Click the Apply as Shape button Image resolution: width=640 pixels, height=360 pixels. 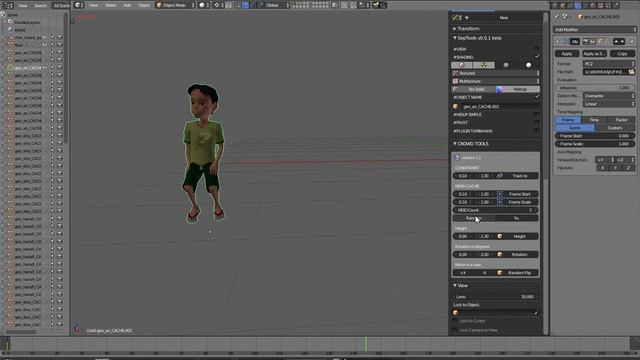pos(594,54)
